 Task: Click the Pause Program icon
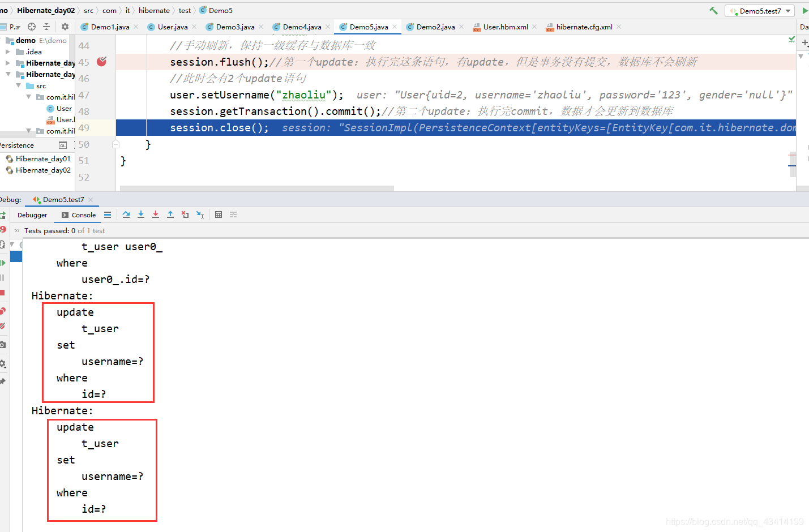[x=3, y=277]
